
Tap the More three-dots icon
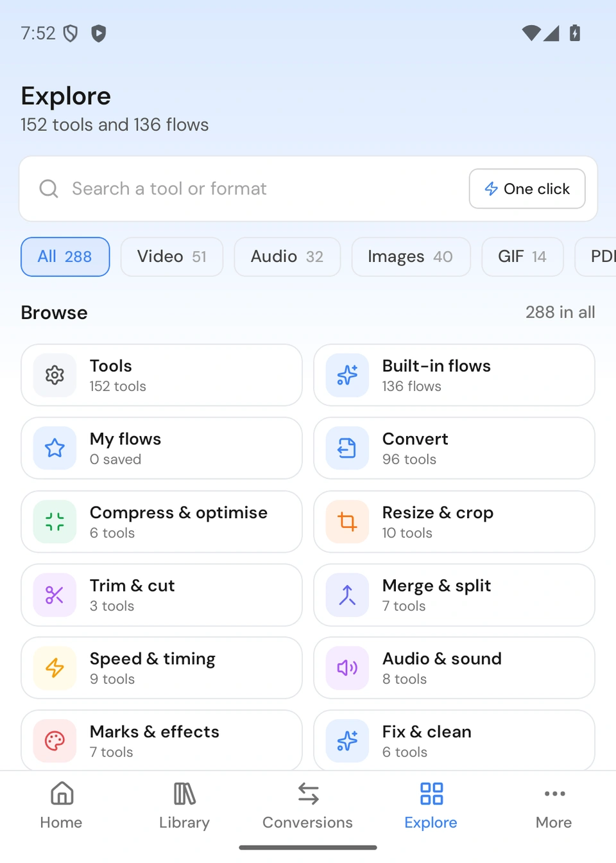[x=554, y=794]
